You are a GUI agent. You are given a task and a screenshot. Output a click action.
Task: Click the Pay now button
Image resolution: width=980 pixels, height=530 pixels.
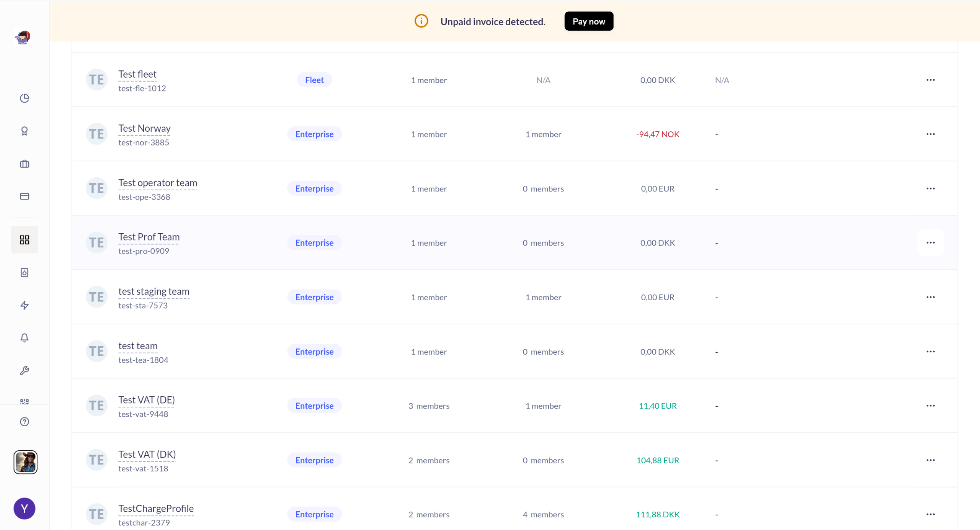click(x=588, y=21)
